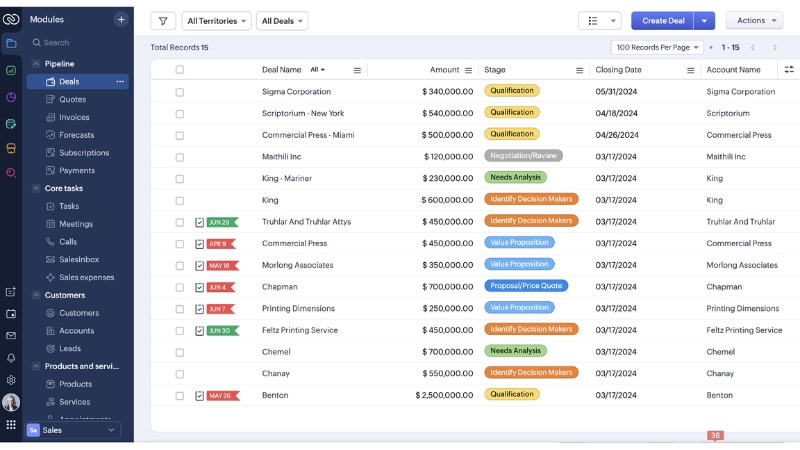Open the user profile avatar
The height and width of the screenshot is (450, 800).
click(11, 402)
